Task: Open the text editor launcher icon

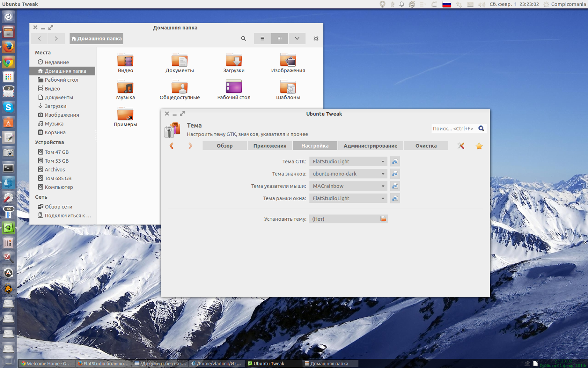Action: [x=8, y=138]
